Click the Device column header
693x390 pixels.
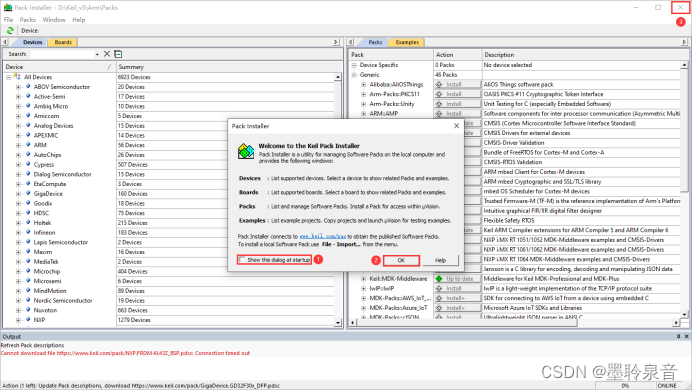pos(59,67)
